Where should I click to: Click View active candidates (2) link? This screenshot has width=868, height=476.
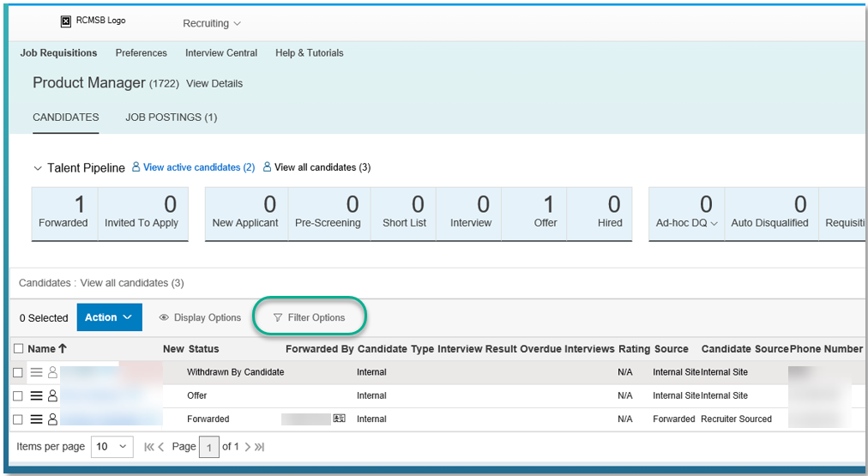pos(199,167)
